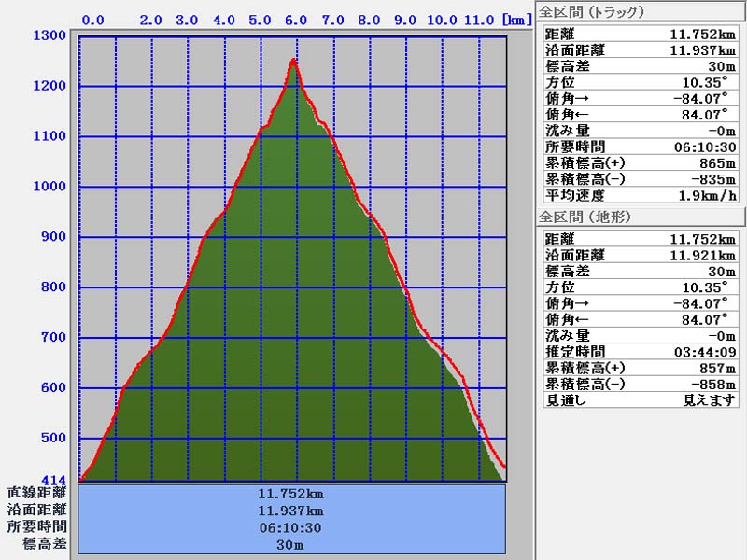Click the peak of the elevation profile
Screen dimensions: 747x560
[294, 61]
